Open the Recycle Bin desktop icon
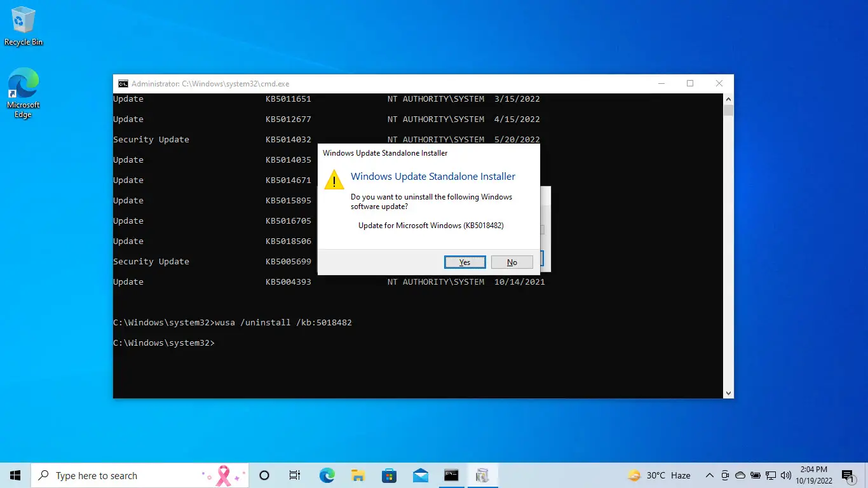 click(x=24, y=27)
